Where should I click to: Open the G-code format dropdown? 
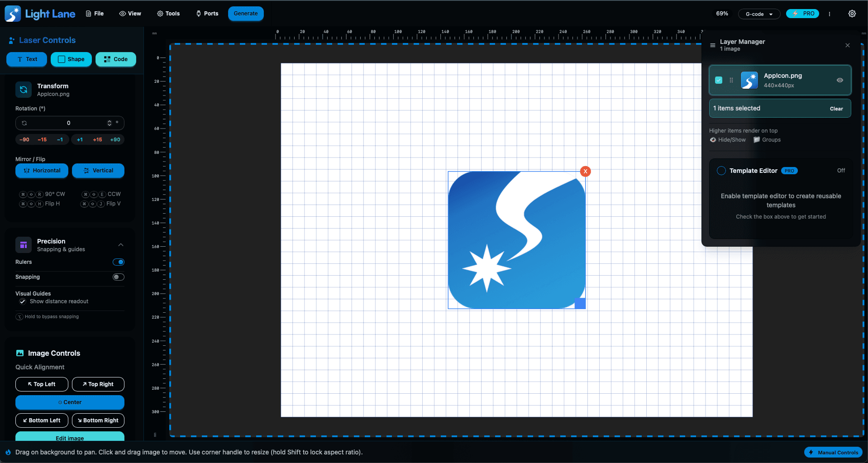[759, 14]
